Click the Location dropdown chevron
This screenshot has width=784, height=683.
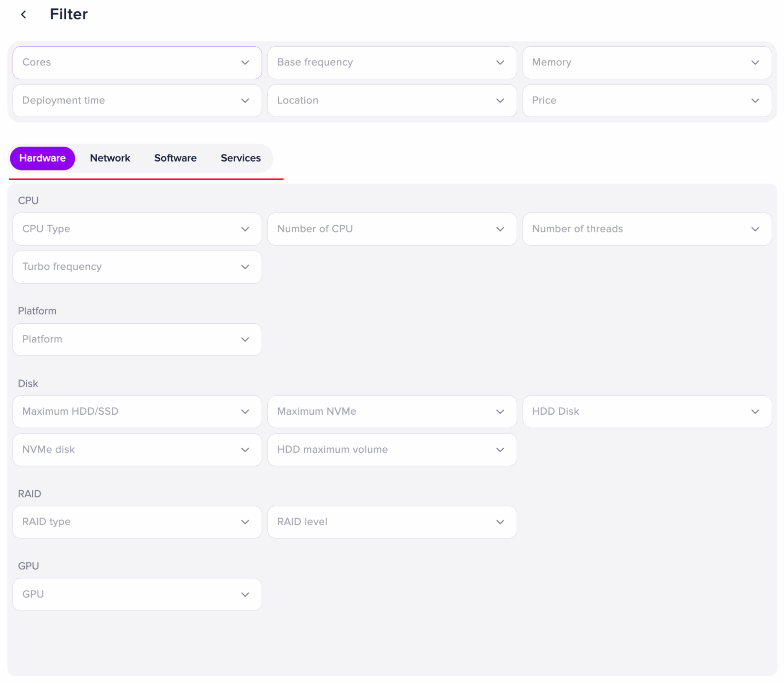click(x=500, y=101)
